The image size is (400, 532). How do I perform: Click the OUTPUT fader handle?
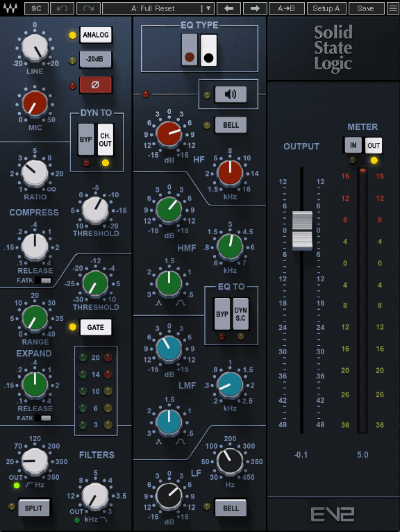point(302,231)
